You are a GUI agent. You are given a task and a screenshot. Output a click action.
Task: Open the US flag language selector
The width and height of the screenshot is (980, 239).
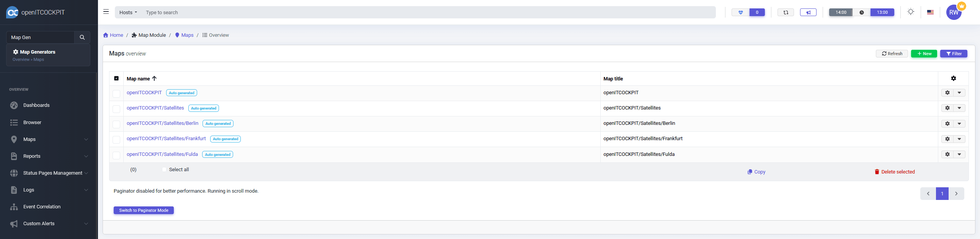[x=930, y=12]
